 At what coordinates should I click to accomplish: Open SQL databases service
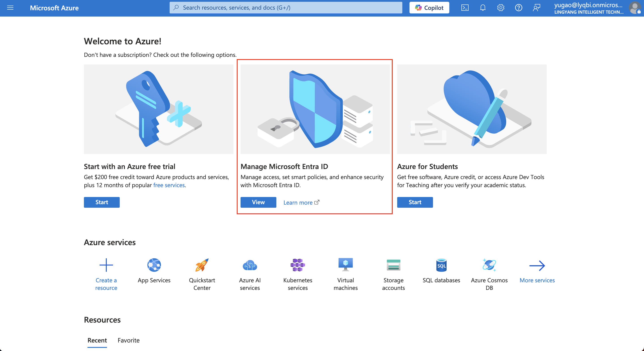click(x=441, y=265)
